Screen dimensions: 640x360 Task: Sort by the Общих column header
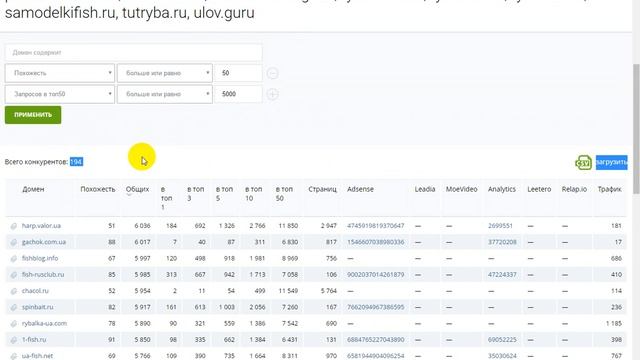click(138, 189)
